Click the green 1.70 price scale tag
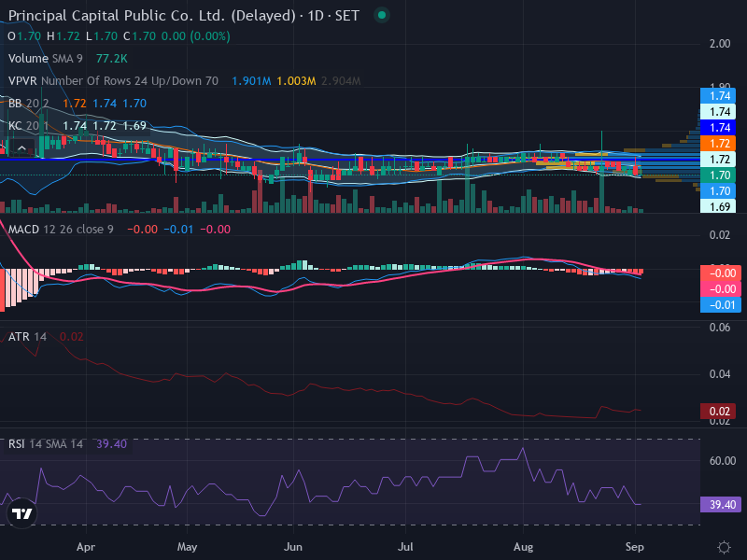Image resolution: width=747 pixels, height=560 pixels. [718, 175]
